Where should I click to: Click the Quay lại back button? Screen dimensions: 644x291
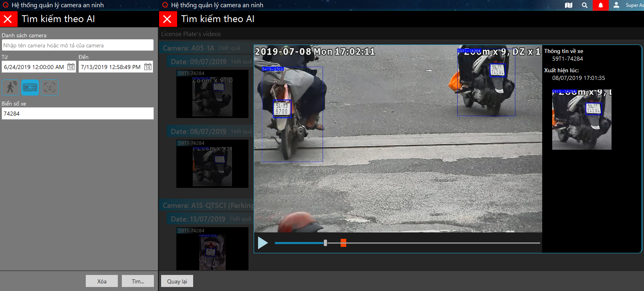coord(177,281)
